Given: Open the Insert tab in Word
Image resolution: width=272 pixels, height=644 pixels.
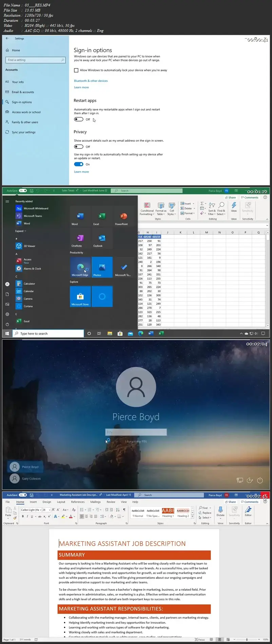Looking at the screenshot, I should tap(33, 502).
